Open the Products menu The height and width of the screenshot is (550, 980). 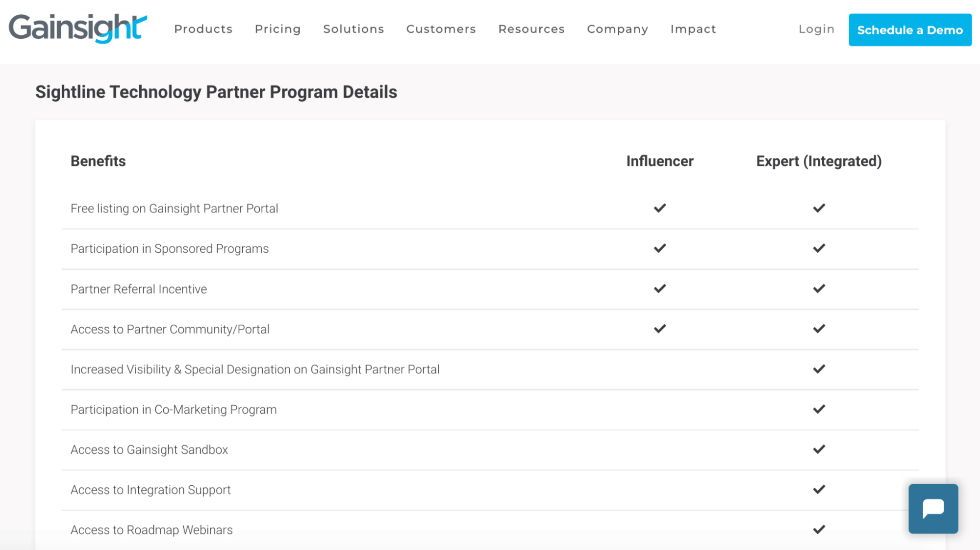(x=203, y=29)
